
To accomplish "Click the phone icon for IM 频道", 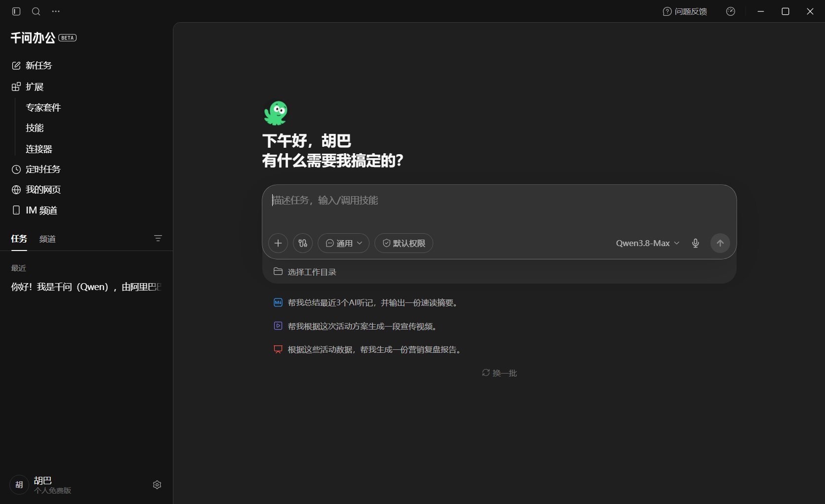I will pos(16,210).
